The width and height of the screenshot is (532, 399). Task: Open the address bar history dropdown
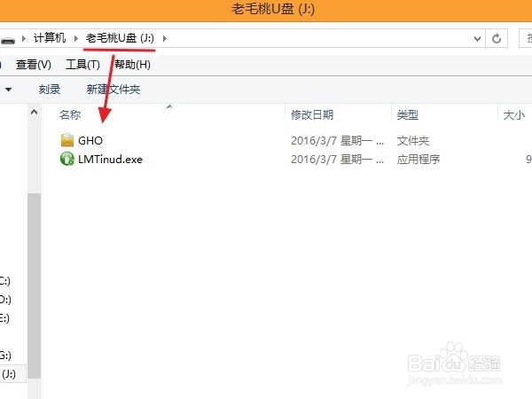click(477, 39)
